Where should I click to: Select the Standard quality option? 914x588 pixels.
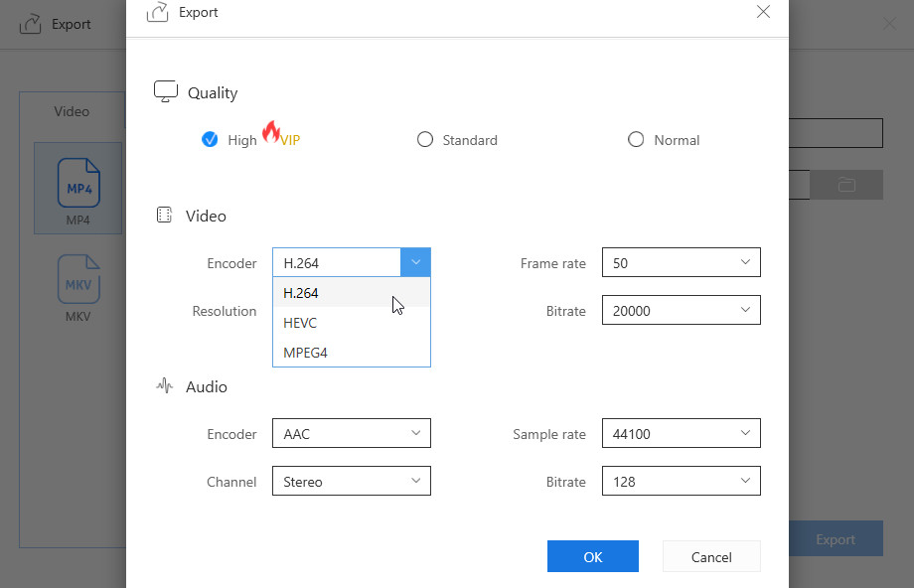425,140
